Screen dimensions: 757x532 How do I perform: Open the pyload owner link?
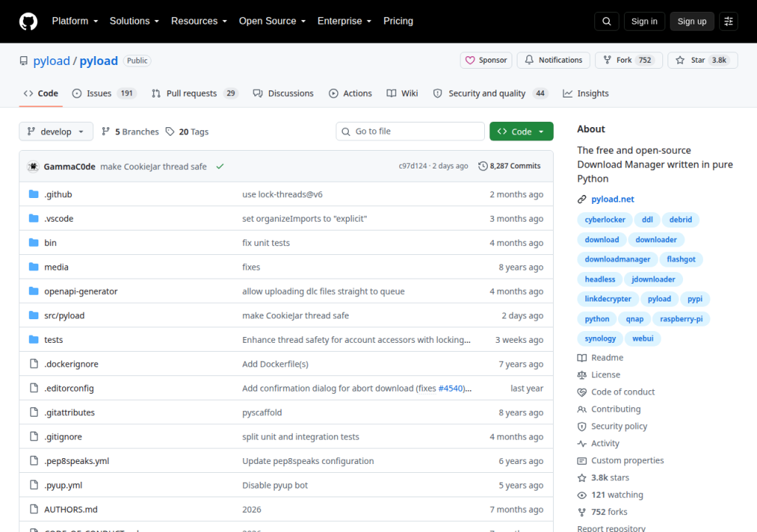pyautogui.click(x=52, y=61)
